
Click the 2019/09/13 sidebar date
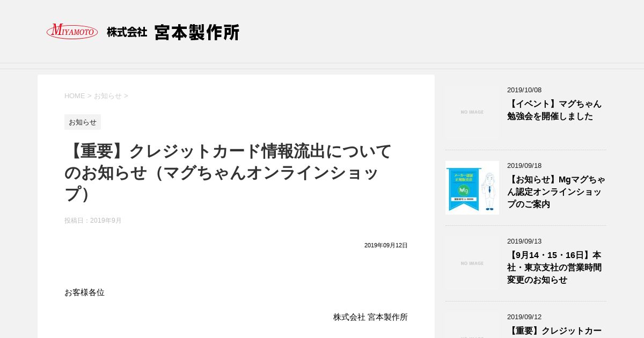(524, 241)
